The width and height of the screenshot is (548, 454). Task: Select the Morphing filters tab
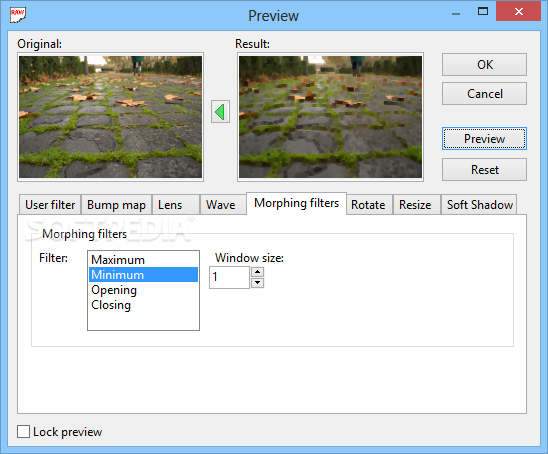[x=296, y=203]
